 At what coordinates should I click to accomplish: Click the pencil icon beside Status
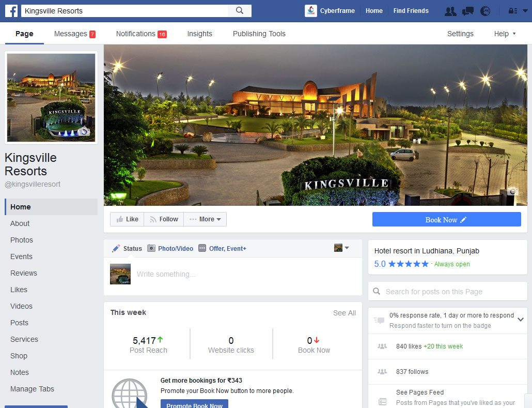(x=116, y=248)
